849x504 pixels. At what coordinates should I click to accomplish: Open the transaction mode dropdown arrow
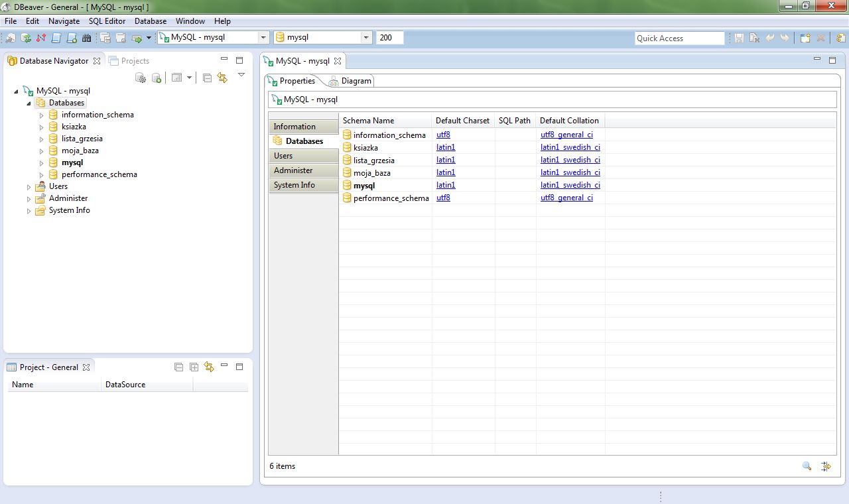(149, 38)
